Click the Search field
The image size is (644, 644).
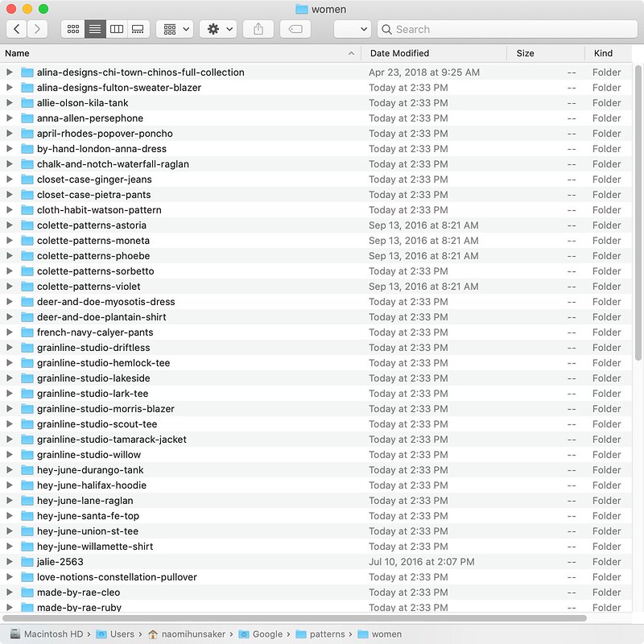pos(507,29)
